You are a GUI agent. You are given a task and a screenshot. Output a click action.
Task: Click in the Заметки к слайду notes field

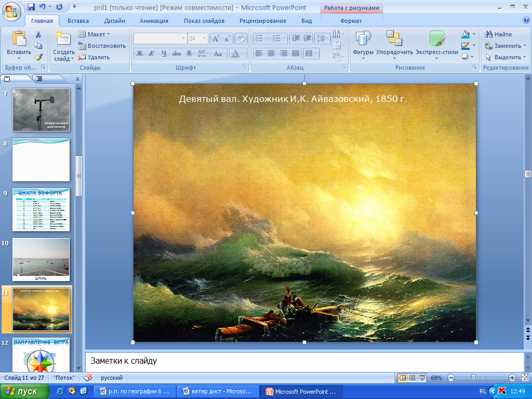pos(304,362)
